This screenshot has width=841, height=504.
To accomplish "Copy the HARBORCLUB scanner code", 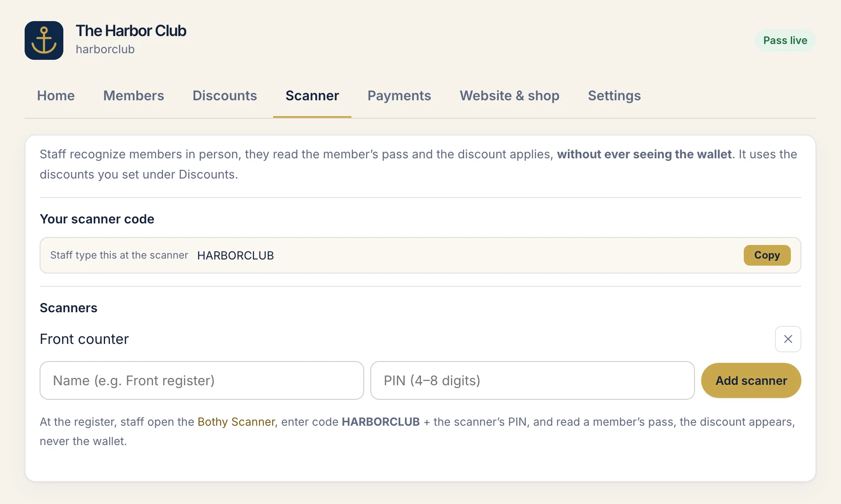I will tap(767, 255).
